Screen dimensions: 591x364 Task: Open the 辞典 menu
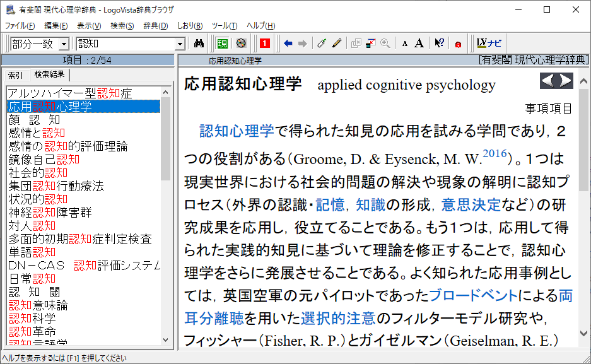[155, 26]
